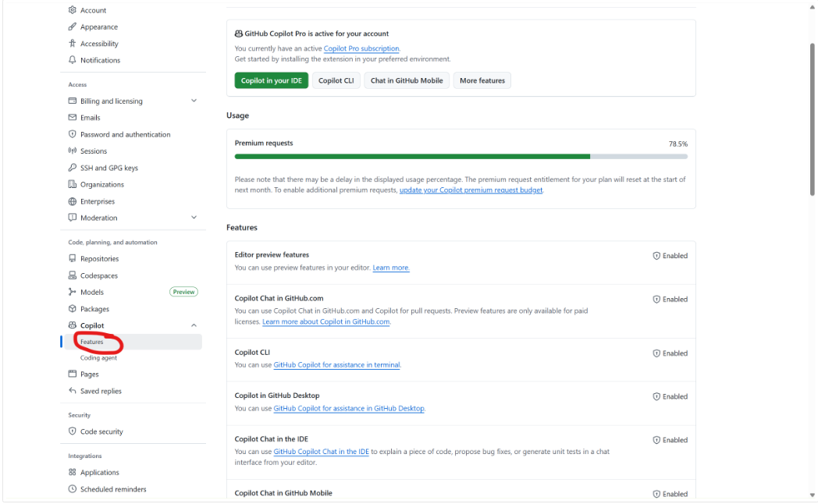Click the Saved replies arrow icon
This screenshot has height=504, width=818.
[73, 390]
